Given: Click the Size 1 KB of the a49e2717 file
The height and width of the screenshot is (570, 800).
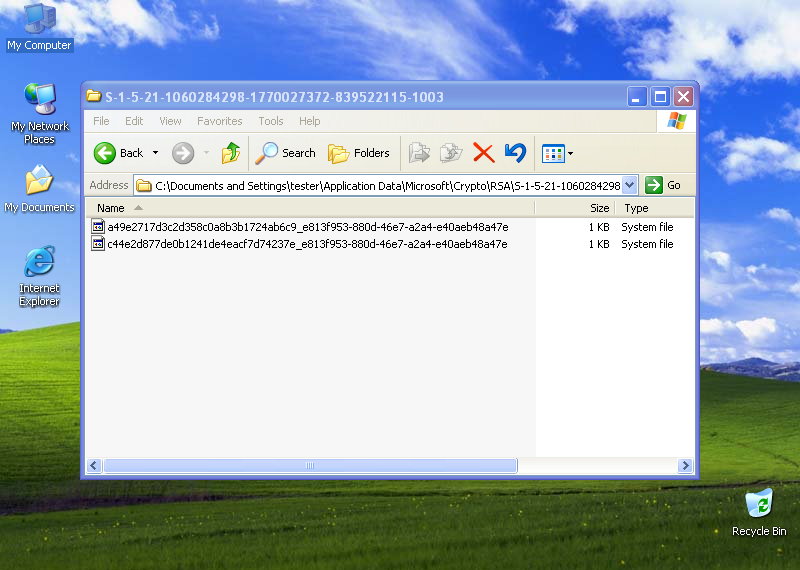Looking at the screenshot, I should point(599,227).
